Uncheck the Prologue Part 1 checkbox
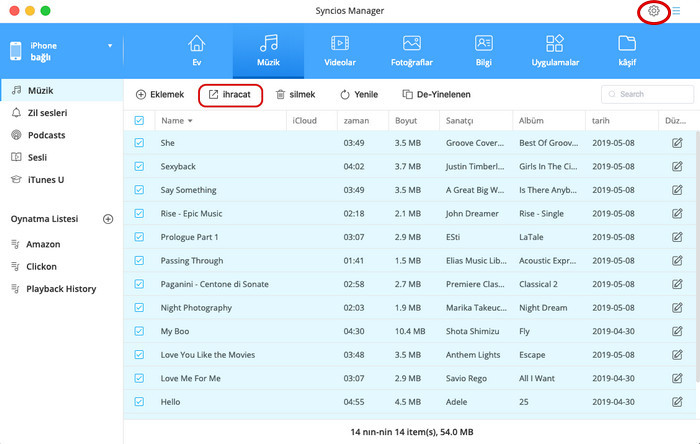The height and width of the screenshot is (444, 700). coord(139,237)
